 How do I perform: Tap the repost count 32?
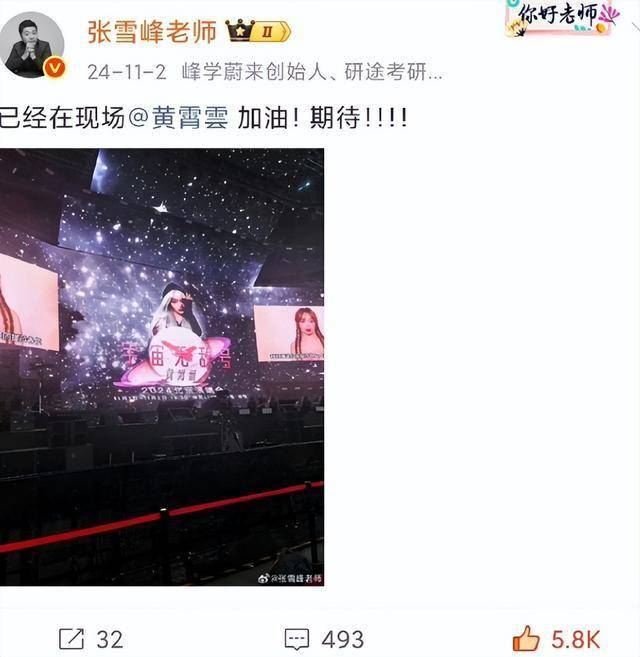tap(110, 639)
